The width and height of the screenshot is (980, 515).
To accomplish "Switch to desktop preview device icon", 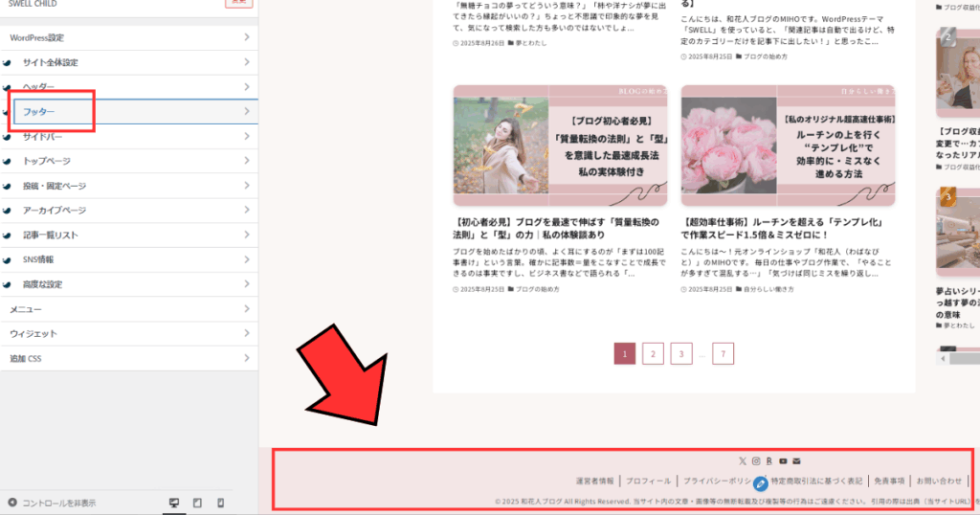I will [174, 503].
